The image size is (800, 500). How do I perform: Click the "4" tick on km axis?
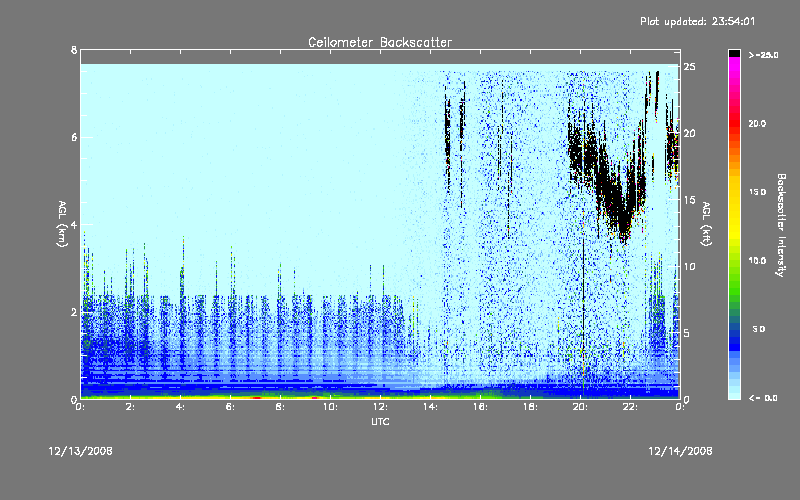click(74, 224)
